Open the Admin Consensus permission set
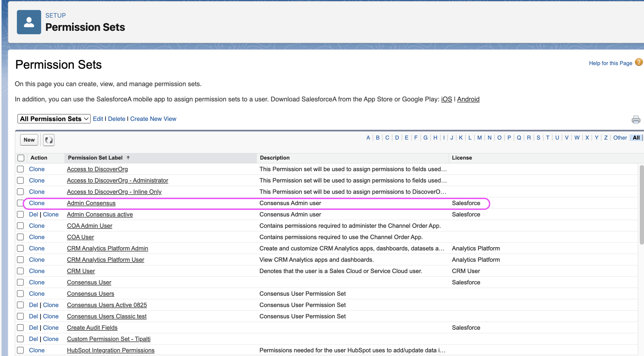 click(91, 203)
